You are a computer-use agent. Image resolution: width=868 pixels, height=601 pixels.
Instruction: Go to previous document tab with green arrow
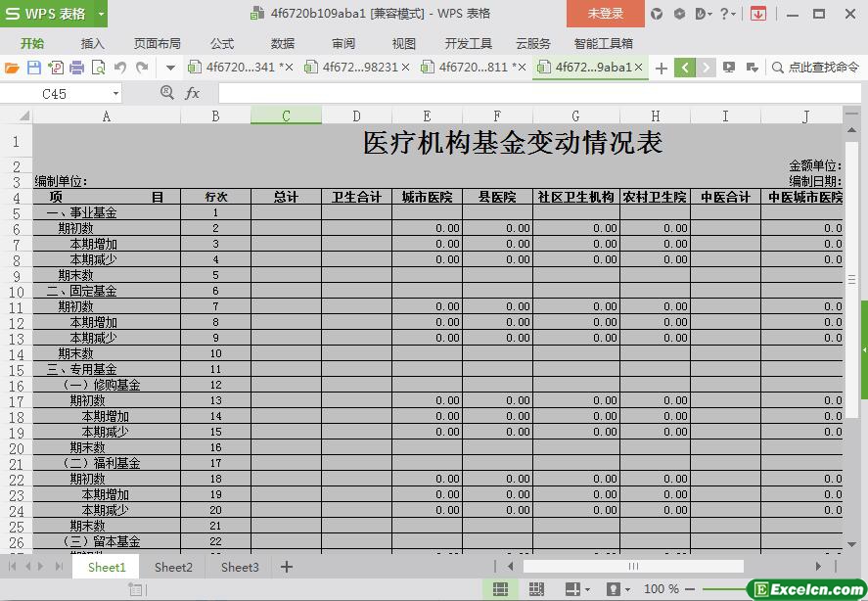[685, 68]
